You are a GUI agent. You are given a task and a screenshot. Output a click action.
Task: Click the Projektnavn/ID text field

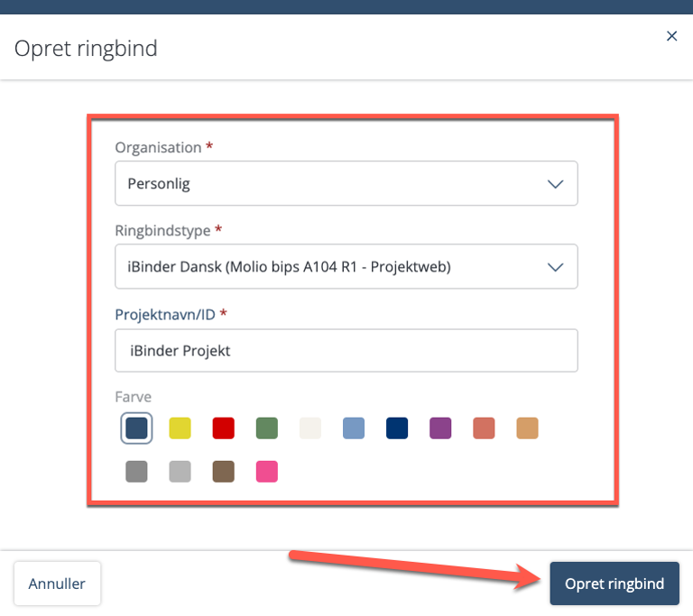pyautogui.click(x=346, y=351)
